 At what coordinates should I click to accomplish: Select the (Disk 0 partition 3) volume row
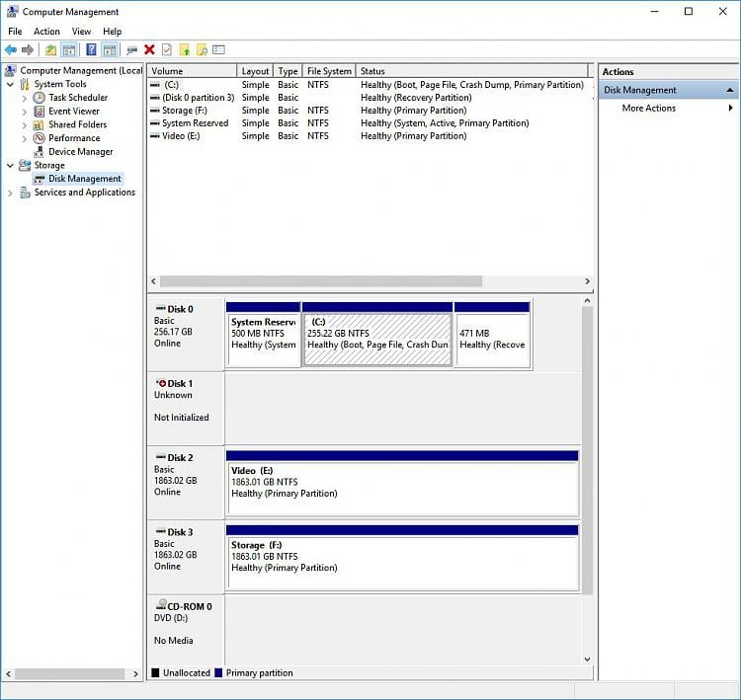[370, 98]
